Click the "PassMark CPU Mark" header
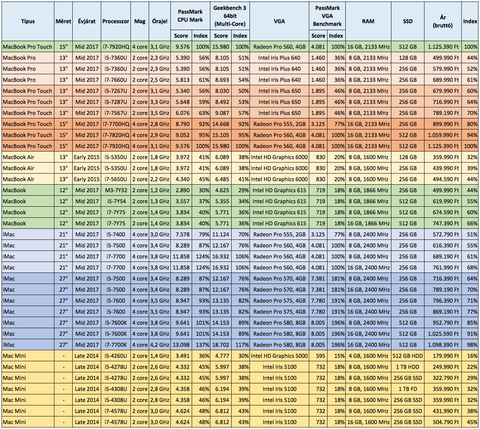The width and height of the screenshot is (480, 429). tap(190, 16)
